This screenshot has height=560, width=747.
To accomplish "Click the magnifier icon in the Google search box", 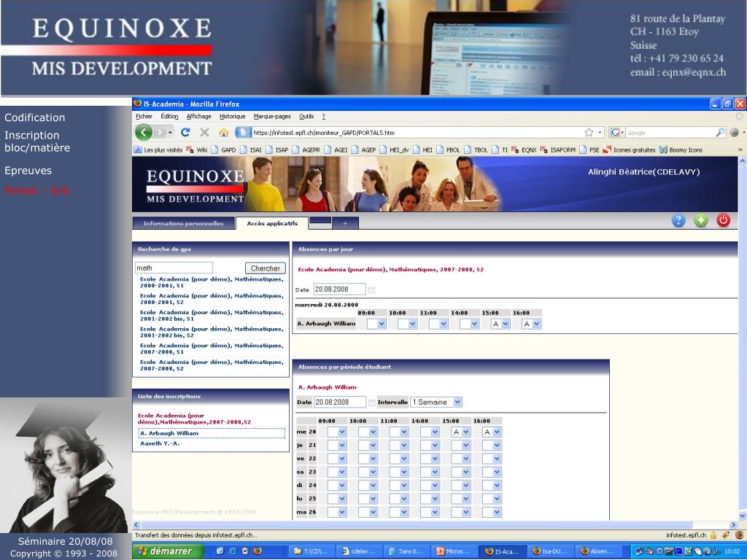I will (x=720, y=133).
